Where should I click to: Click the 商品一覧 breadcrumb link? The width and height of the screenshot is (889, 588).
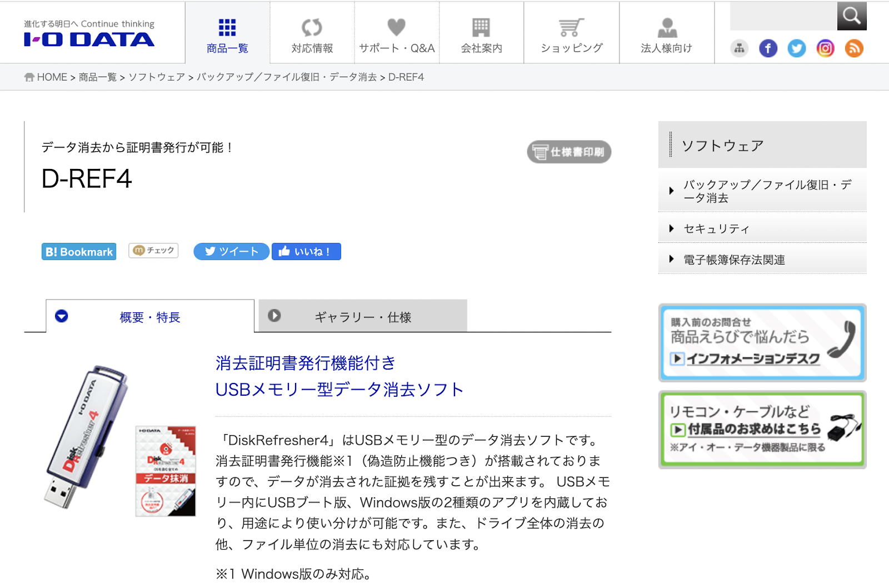[98, 77]
